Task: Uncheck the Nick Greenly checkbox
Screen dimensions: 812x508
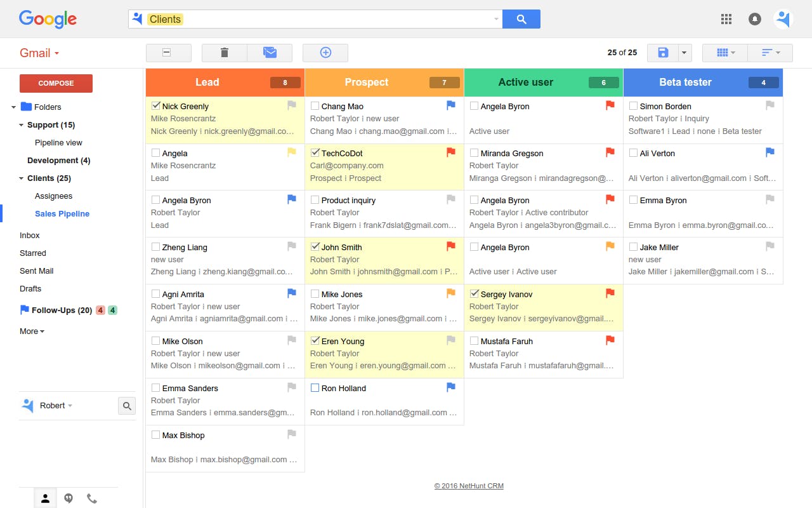Action: click(156, 105)
